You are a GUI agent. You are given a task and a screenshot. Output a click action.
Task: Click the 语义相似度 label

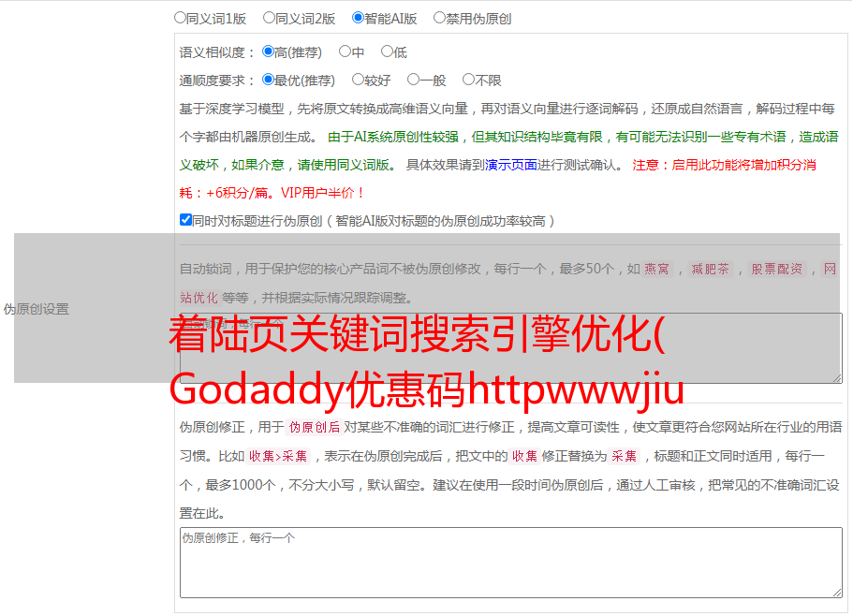click(217, 52)
